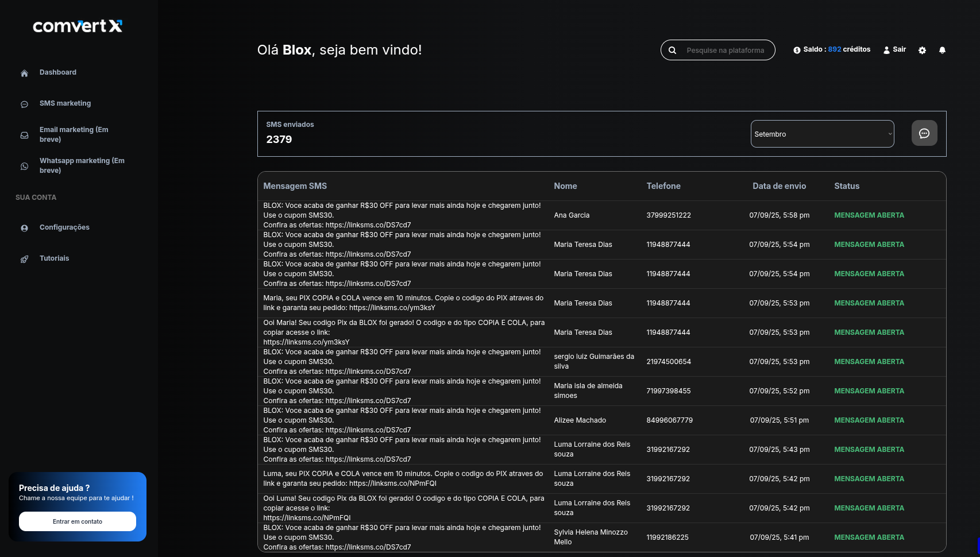Screen dimensions: 980x557
Task: Click the Ooi Maria! Seu codigo Pix message
Action: click(x=404, y=332)
